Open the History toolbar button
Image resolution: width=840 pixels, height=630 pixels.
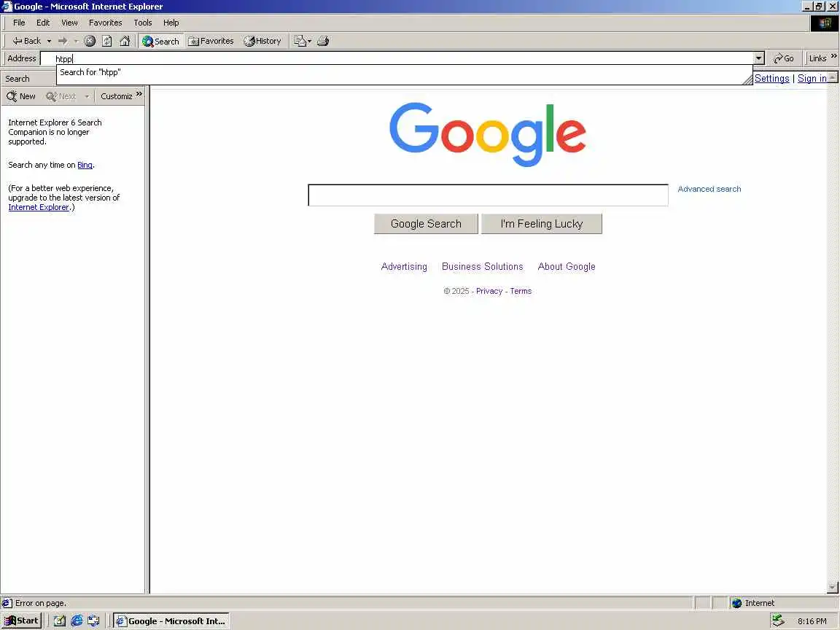262,41
